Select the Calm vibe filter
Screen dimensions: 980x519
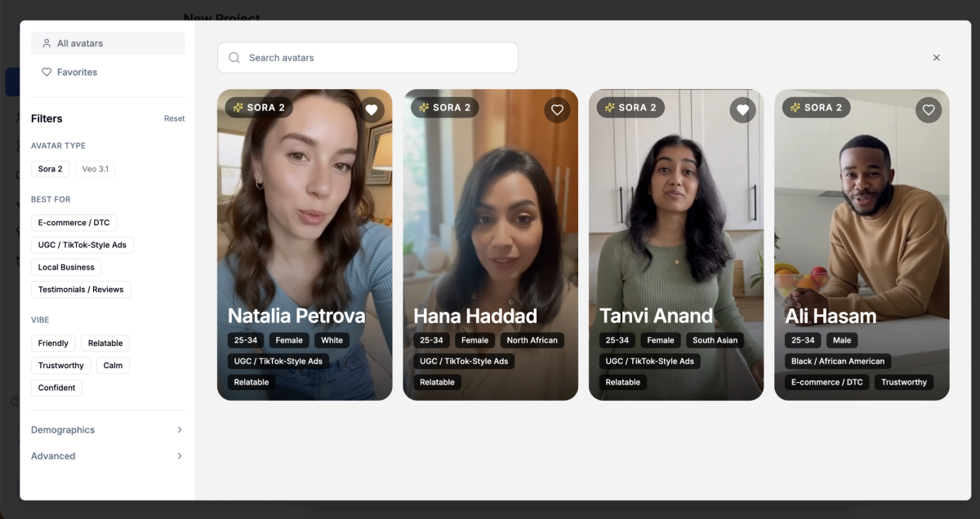pyautogui.click(x=113, y=366)
